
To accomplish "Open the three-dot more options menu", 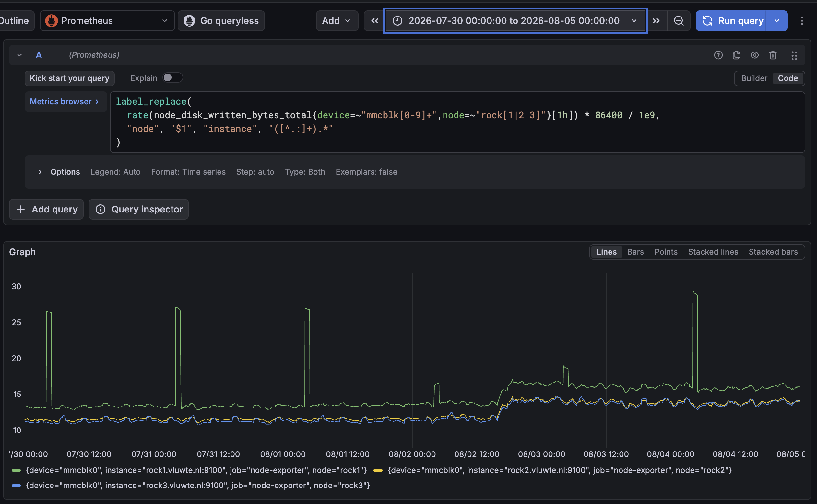I will [802, 21].
